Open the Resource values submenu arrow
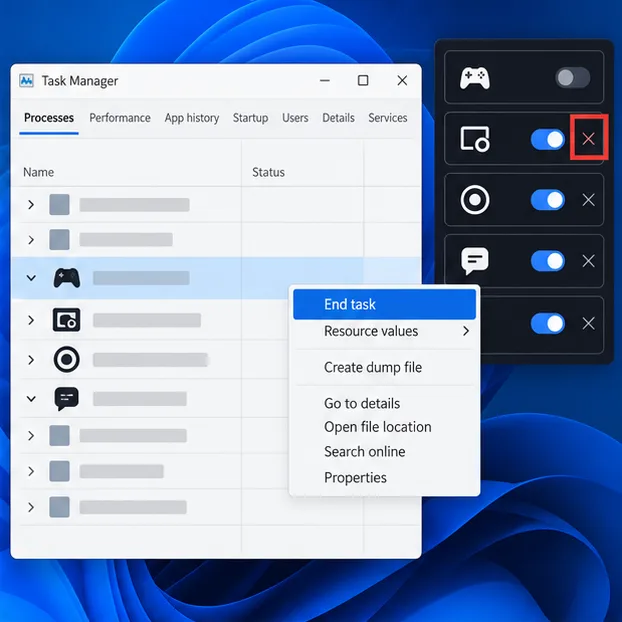The width and height of the screenshot is (622, 622). click(x=466, y=331)
